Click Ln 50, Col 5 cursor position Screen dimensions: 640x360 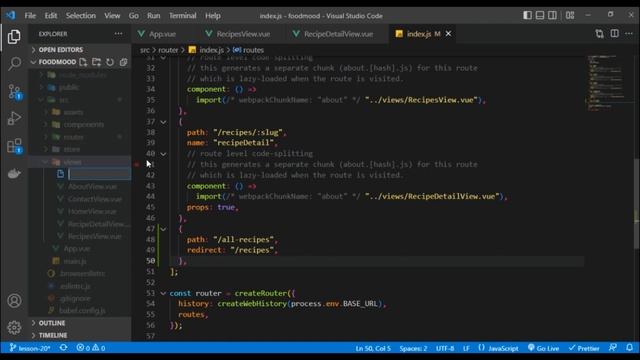pos(373,348)
